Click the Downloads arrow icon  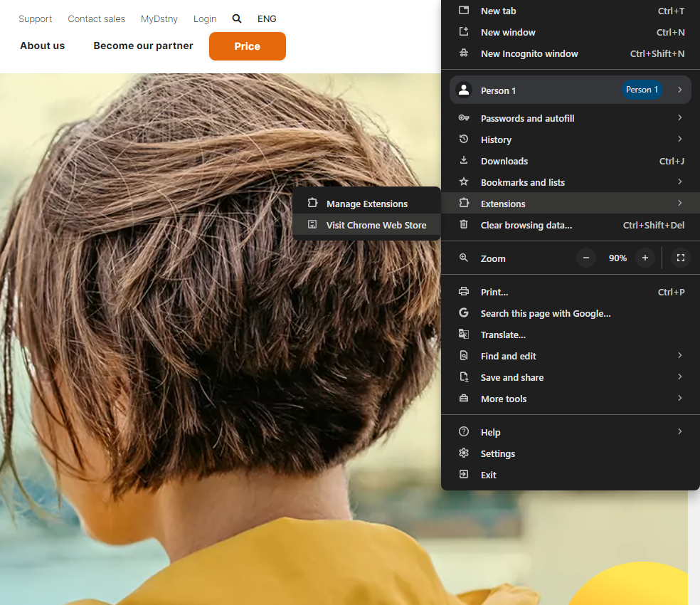point(464,160)
